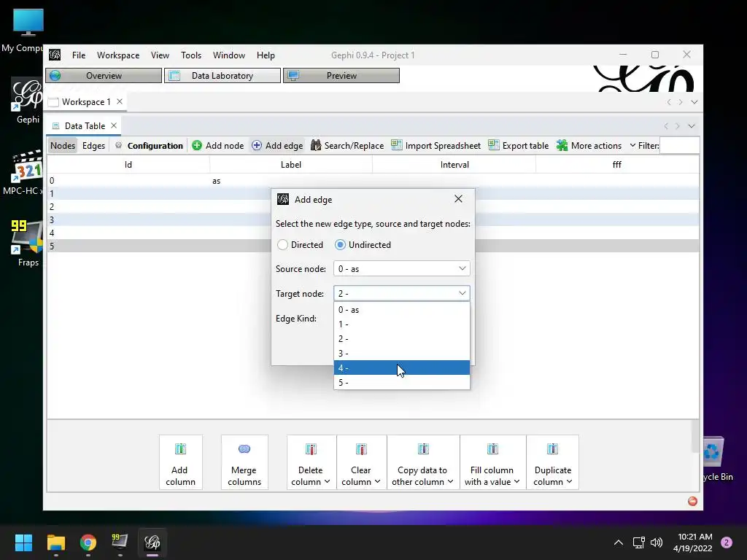747x560 pixels.
Task: Choose '3 -' in Target node list
Action: click(x=402, y=354)
